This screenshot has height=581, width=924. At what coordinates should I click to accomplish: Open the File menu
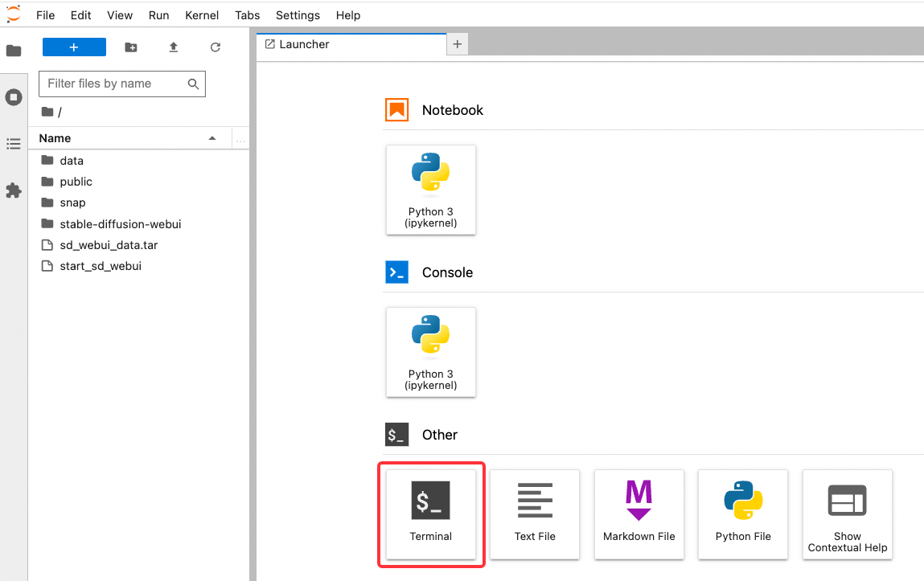point(45,15)
